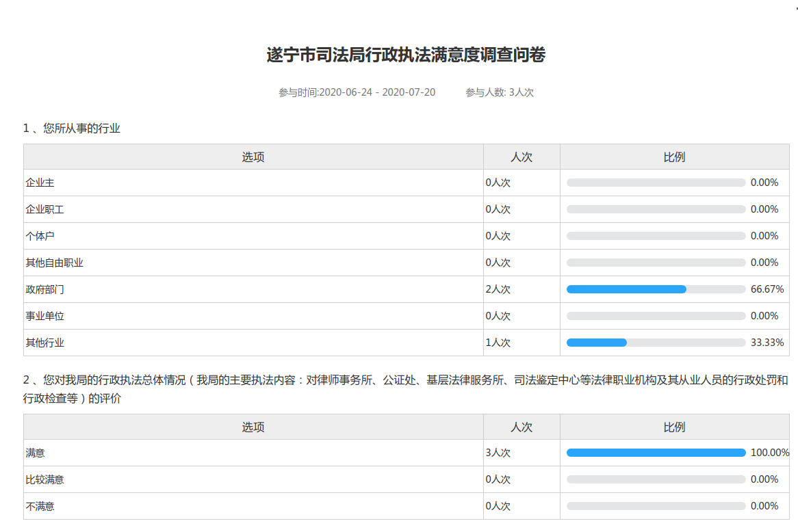Screen dimensions: 798x532
Task: Click the 满意 progress bar at 100%
Action: tap(656, 453)
